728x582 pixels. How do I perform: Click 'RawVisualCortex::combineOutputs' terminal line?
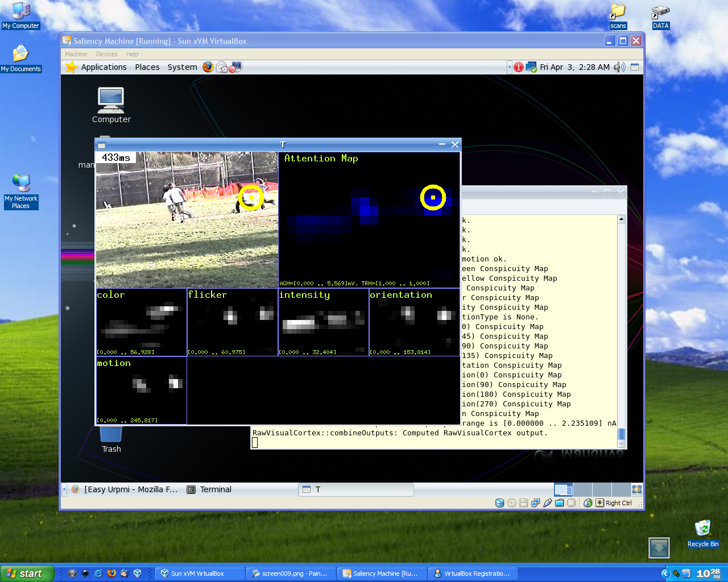click(x=400, y=433)
